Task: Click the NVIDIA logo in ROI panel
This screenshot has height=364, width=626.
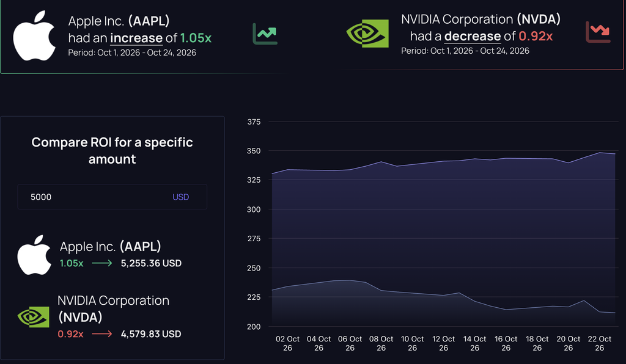Action: 33,317
